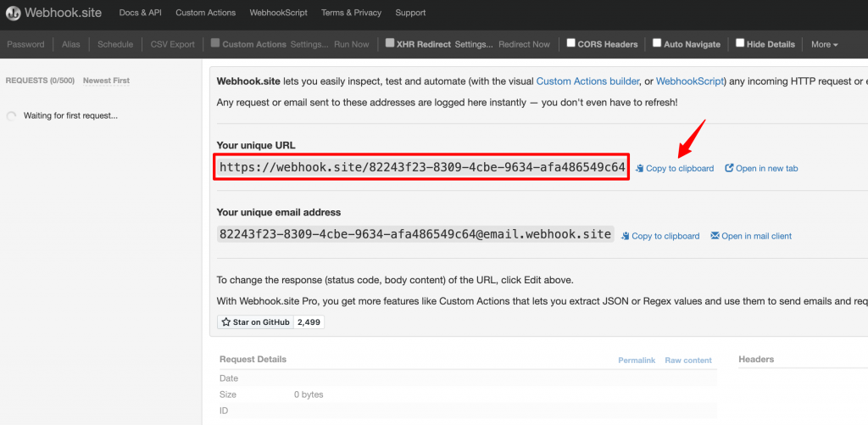Open the WebhookScript link in description
Image resolution: width=868 pixels, height=425 pixels.
pyautogui.click(x=690, y=81)
